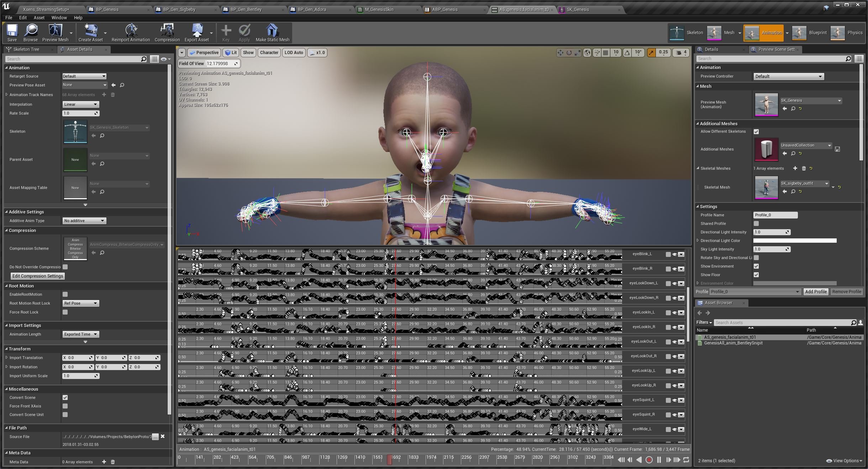Apply changes with the Apply icon

click(244, 32)
